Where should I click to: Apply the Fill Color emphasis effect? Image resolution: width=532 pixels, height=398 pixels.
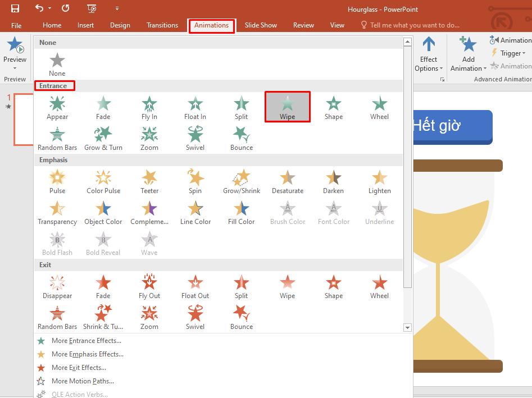pos(241,212)
